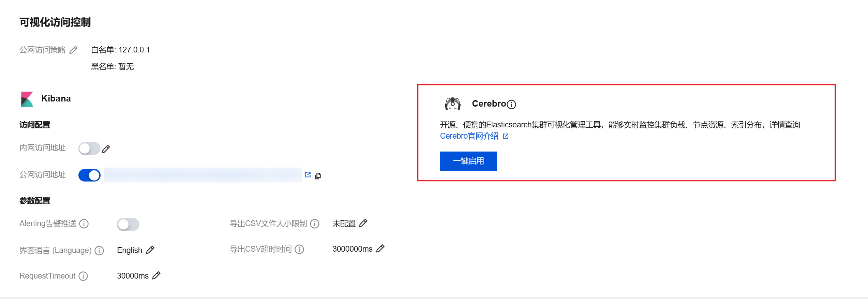Edit the 未配置 CSV size limit

[x=363, y=223]
